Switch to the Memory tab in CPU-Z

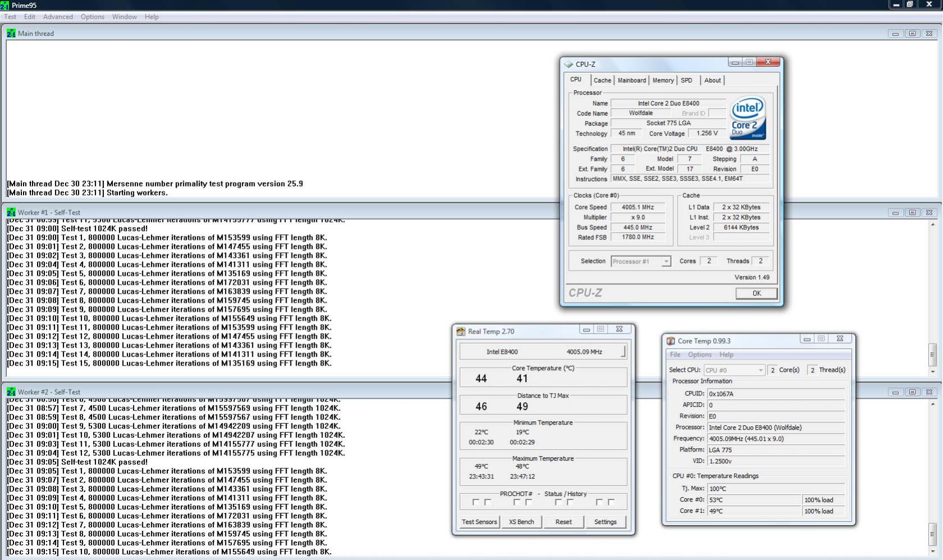663,80
